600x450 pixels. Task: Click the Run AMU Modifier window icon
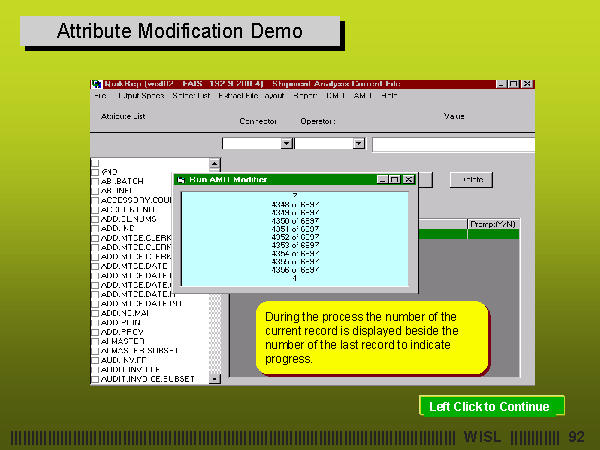tap(180, 179)
